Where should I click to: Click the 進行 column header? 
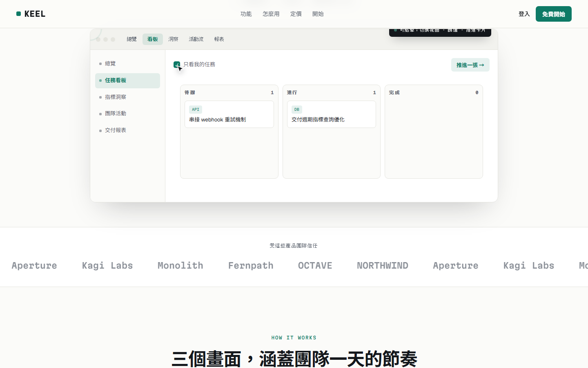pos(292,93)
